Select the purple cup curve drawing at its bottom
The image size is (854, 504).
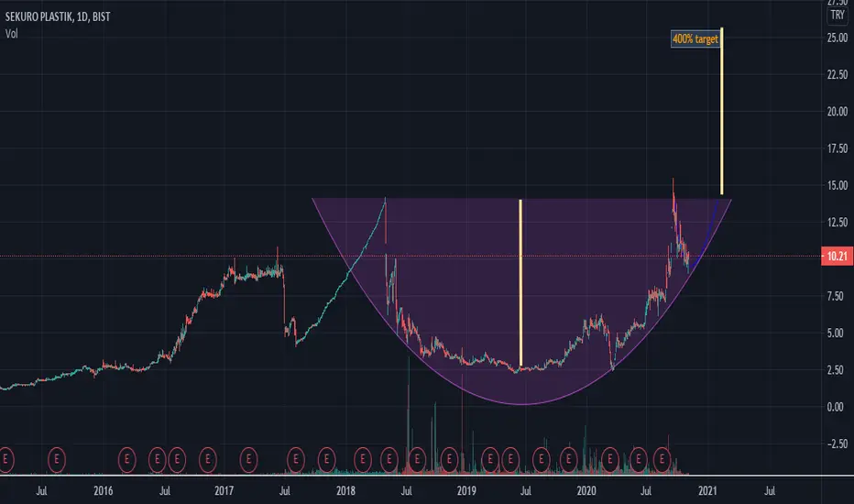pos(521,404)
